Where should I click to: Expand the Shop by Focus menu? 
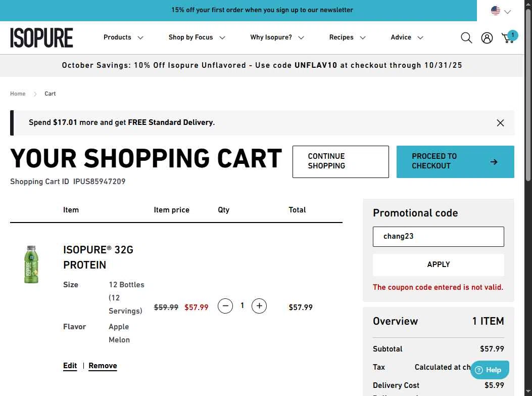[197, 37]
